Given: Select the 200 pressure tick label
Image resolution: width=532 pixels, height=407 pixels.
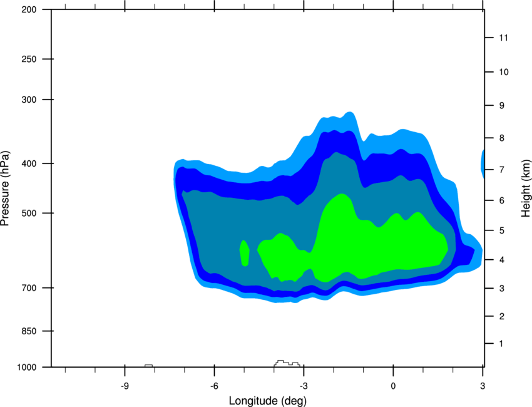Looking at the screenshot, I should tap(29, 9).
